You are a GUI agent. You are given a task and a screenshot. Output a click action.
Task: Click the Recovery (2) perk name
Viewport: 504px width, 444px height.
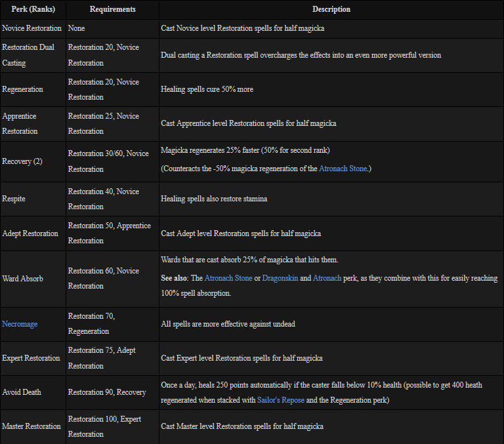pyautogui.click(x=22, y=161)
